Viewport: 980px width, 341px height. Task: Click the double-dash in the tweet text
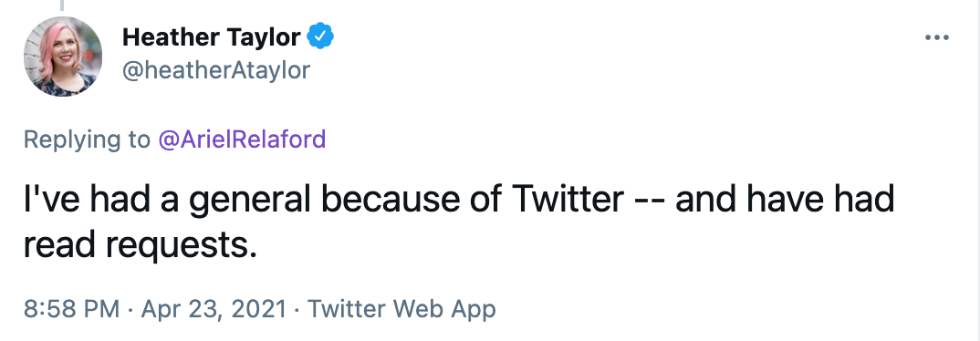[650, 201]
